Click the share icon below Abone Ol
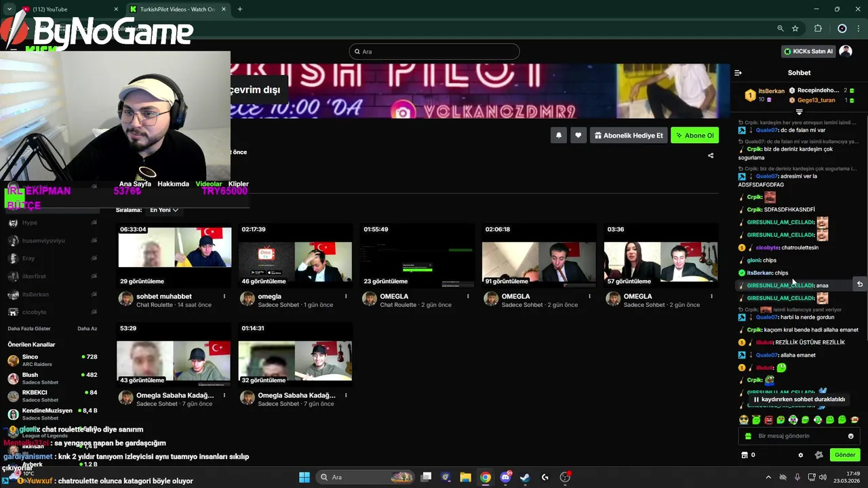 click(x=711, y=155)
